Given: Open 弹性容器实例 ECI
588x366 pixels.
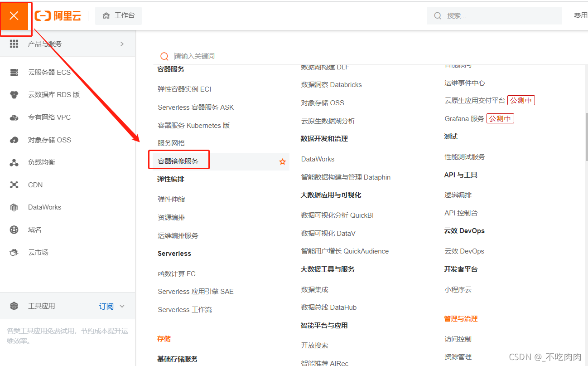Looking at the screenshot, I should click(x=184, y=89).
